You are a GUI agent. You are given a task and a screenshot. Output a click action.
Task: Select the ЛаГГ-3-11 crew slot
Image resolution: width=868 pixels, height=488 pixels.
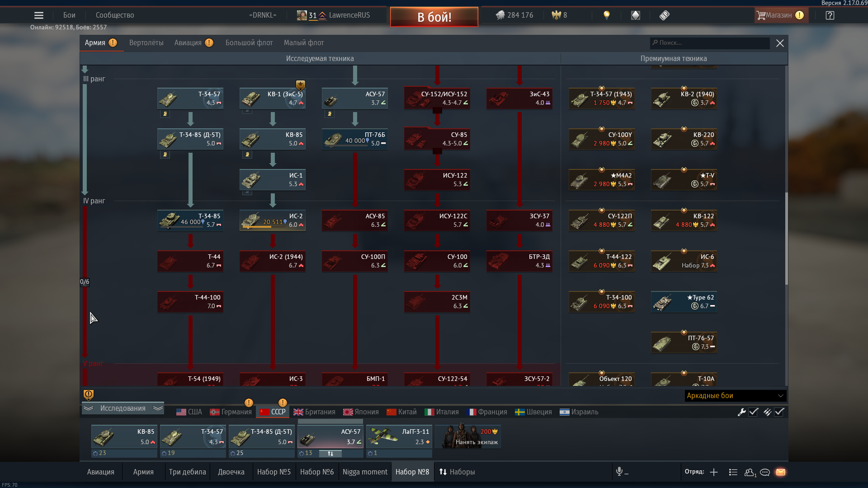399,436
